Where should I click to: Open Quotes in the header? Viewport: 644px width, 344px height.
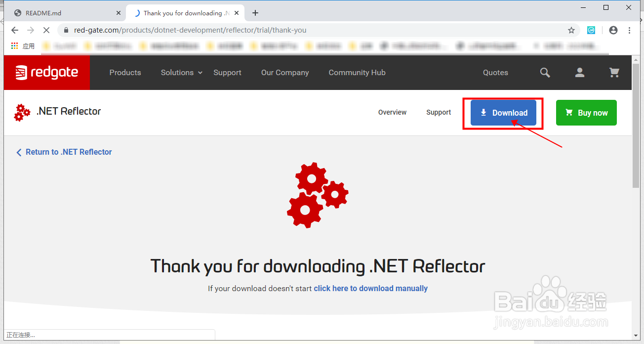pos(495,73)
